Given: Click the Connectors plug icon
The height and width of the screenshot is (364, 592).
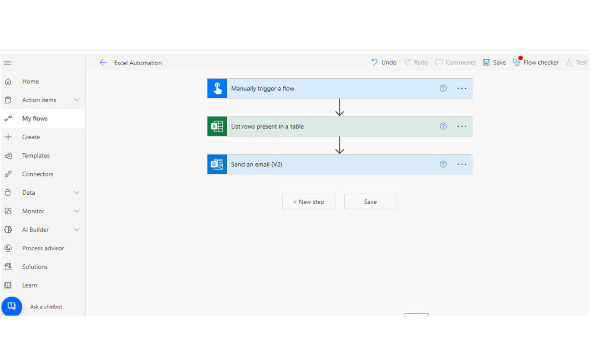Looking at the screenshot, I should tap(8, 174).
